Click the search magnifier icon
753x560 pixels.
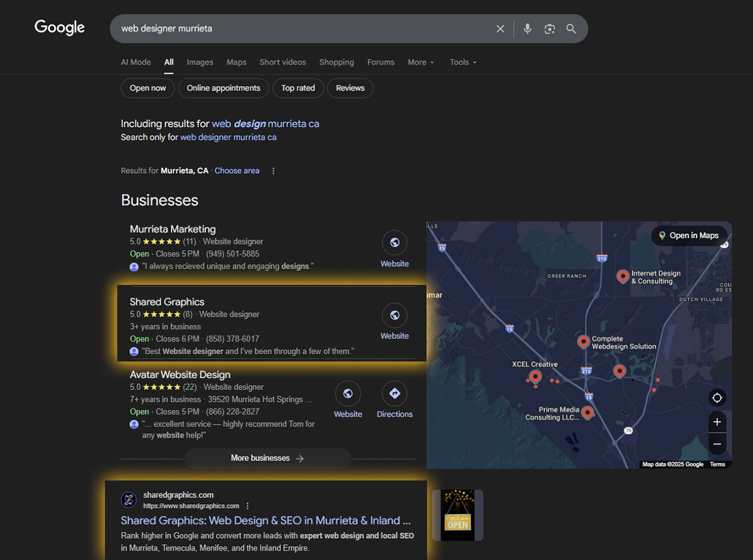(570, 28)
